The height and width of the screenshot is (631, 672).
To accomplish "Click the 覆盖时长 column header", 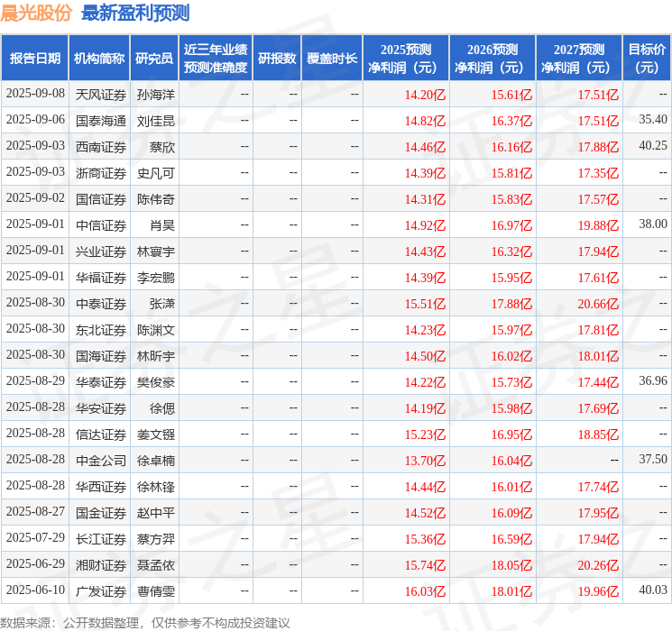I will pos(332,59).
